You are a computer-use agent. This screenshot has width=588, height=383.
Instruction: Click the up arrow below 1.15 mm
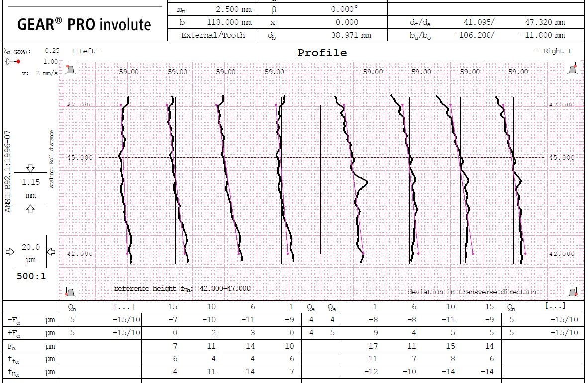click(x=30, y=209)
